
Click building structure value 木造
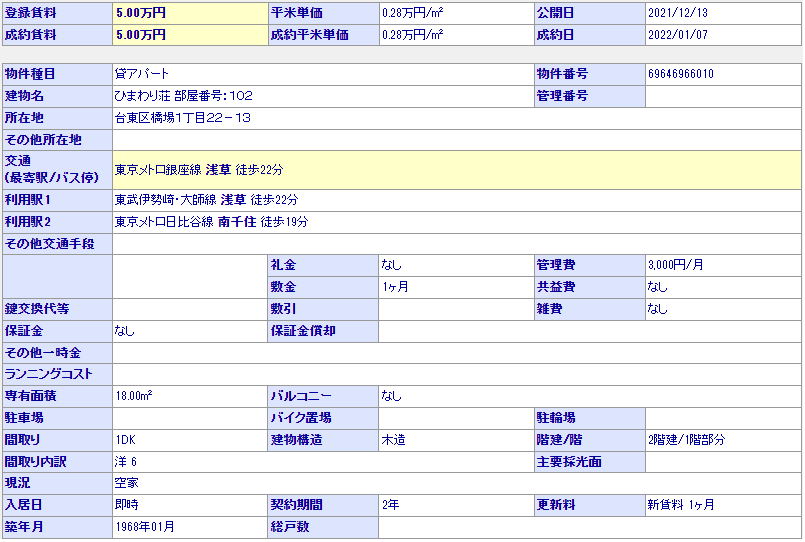pyautogui.click(x=393, y=440)
